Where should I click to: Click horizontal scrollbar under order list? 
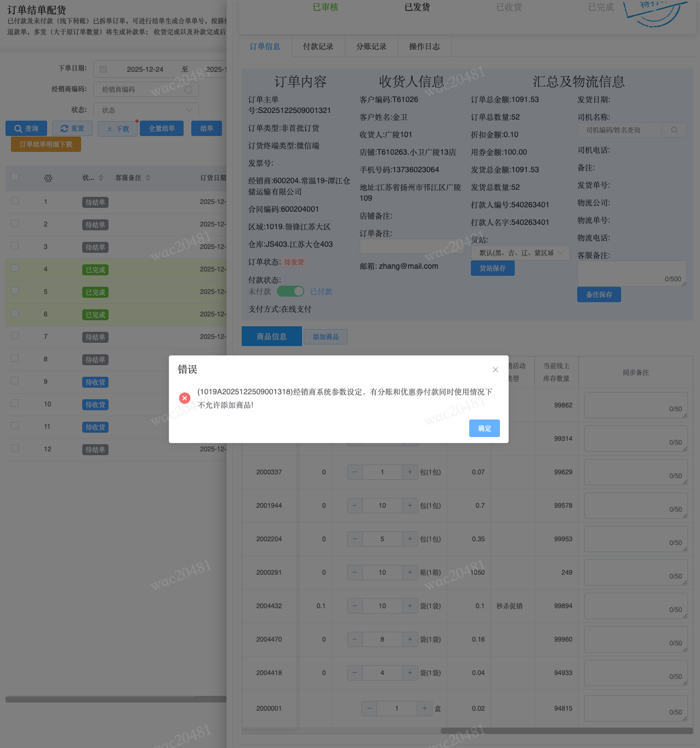[116, 699]
